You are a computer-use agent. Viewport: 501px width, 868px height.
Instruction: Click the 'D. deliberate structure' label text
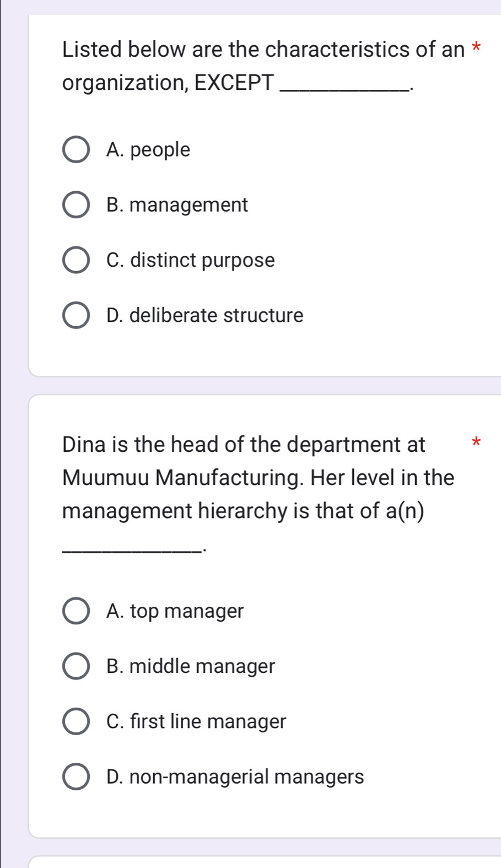[204, 315]
